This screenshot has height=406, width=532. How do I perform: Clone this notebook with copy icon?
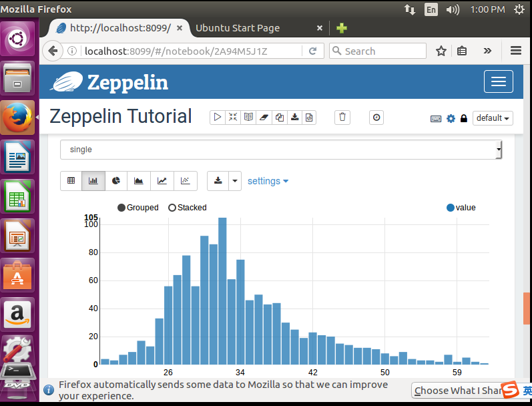click(x=280, y=118)
